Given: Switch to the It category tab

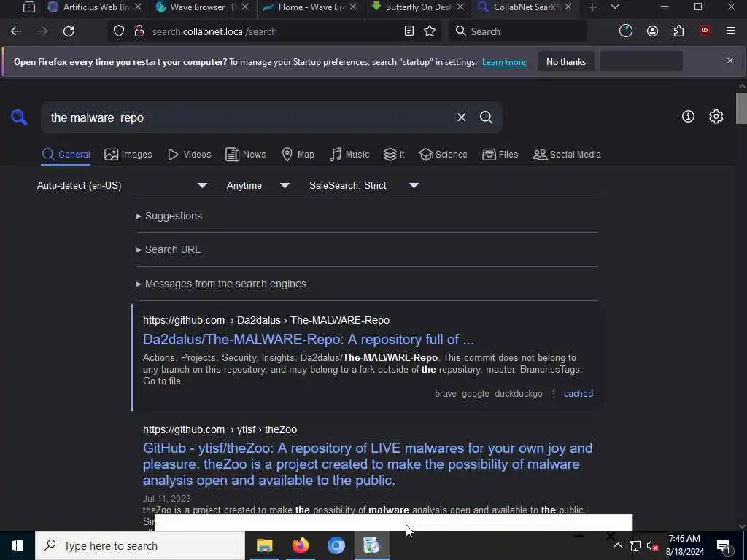Looking at the screenshot, I should 394,155.
